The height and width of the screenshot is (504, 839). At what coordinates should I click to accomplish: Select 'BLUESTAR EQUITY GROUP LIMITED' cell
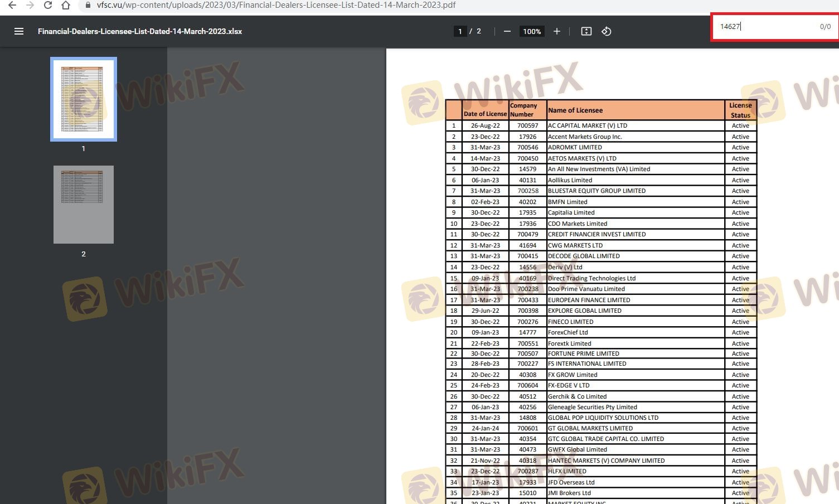(636, 191)
